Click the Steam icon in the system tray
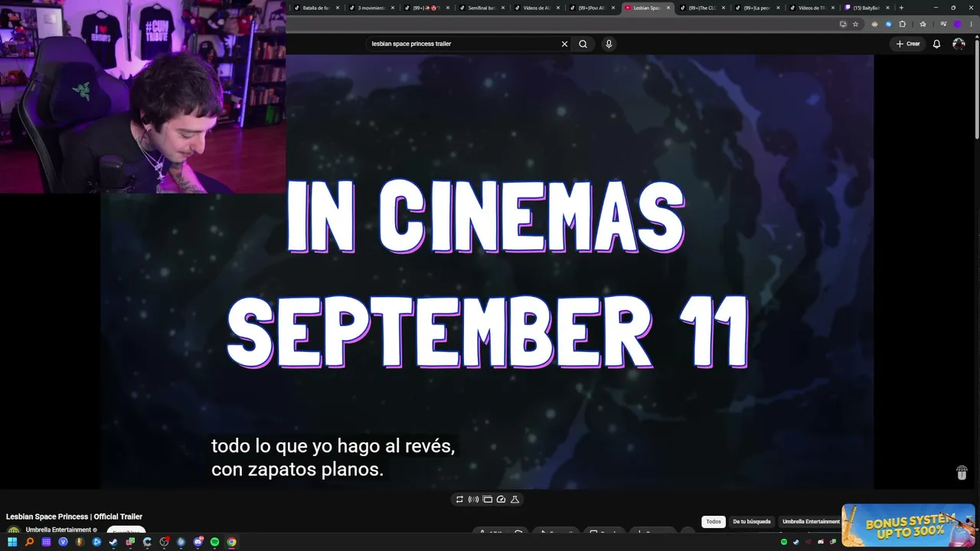This screenshot has height=551, width=980. tap(795, 542)
